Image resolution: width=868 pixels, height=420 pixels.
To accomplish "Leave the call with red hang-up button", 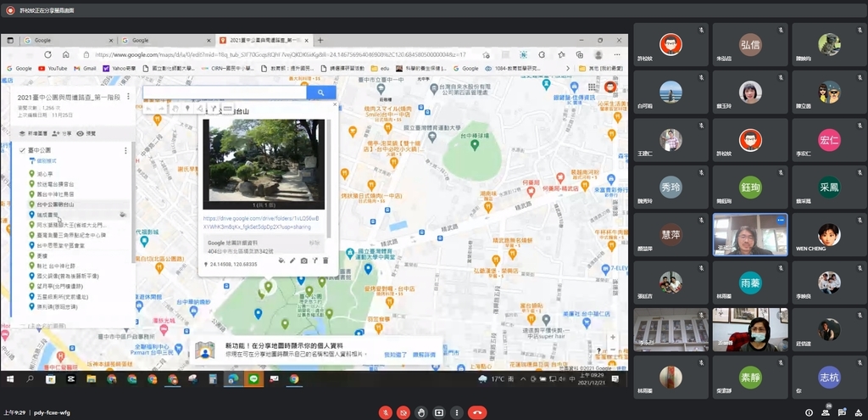I will [477, 413].
